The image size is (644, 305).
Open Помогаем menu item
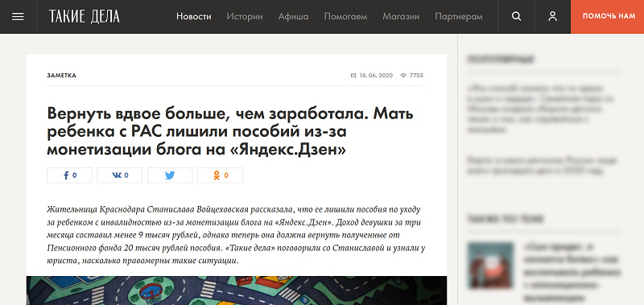(x=345, y=17)
